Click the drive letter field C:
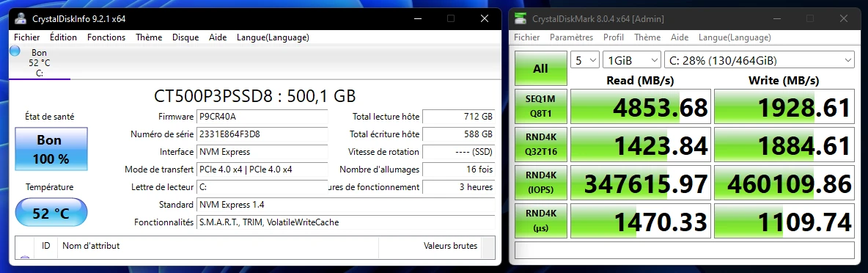 pyautogui.click(x=262, y=187)
